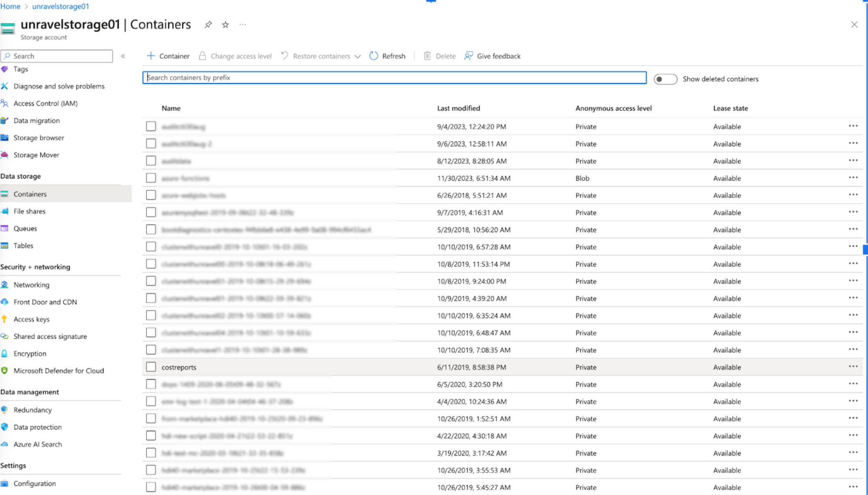Click the Delete toolbar button
This screenshot has width=868, height=495.
point(440,56)
